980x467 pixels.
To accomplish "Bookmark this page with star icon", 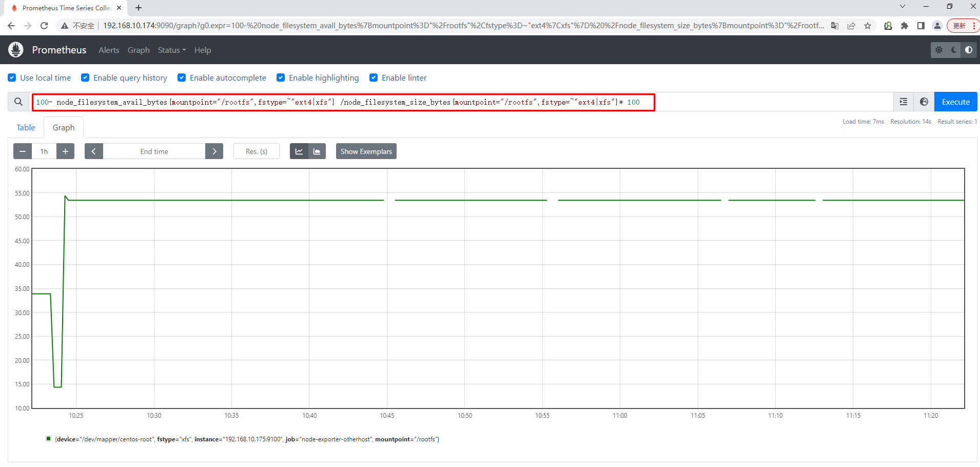I will coord(868,26).
